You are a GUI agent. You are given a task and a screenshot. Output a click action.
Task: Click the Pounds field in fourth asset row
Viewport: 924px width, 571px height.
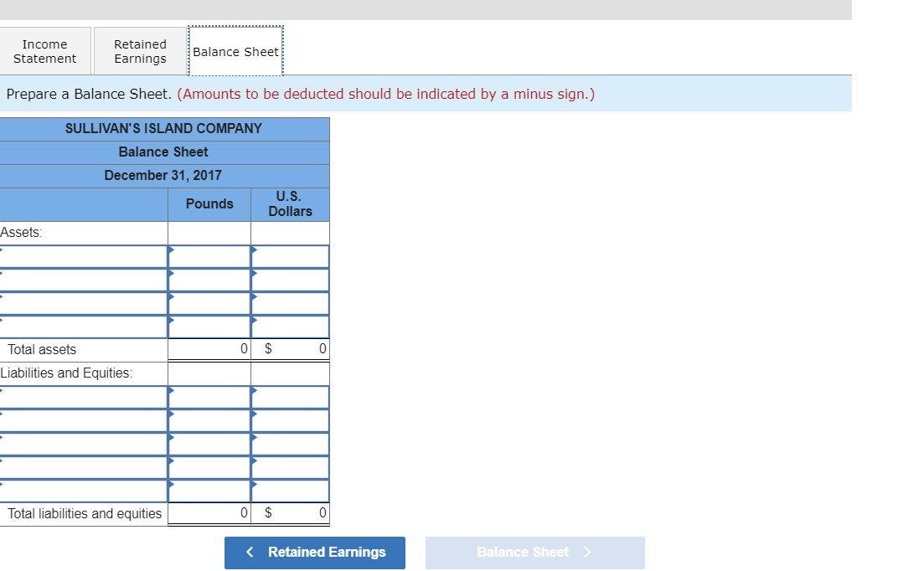(209, 327)
